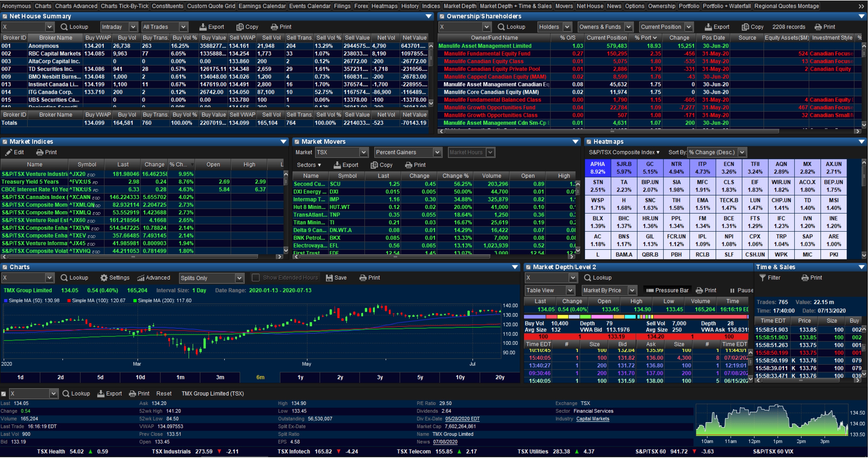Open the All Trades dropdown
The image size is (868, 458).
point(165,27)
